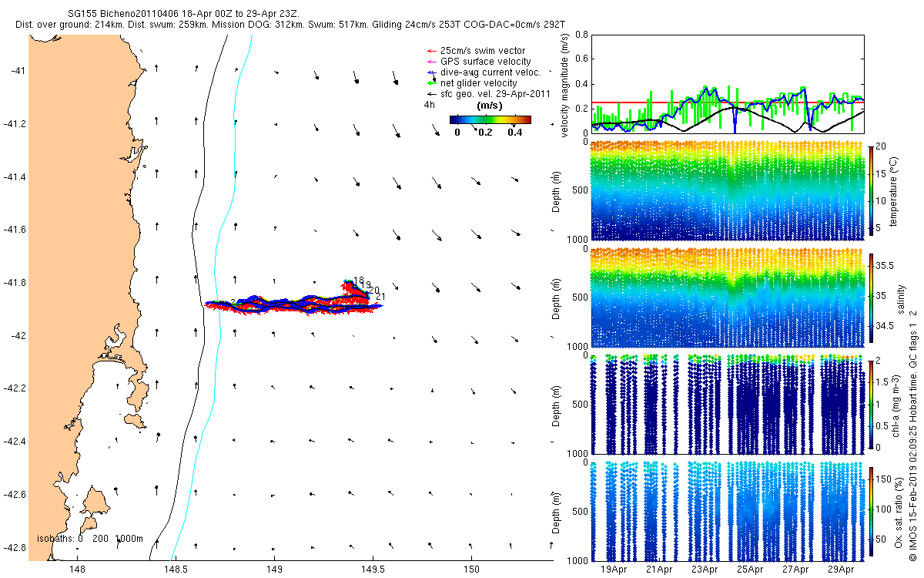Click the velocity magnitude time-series plot
Viewport: 924px width, 578px height.
pos(728,84)
